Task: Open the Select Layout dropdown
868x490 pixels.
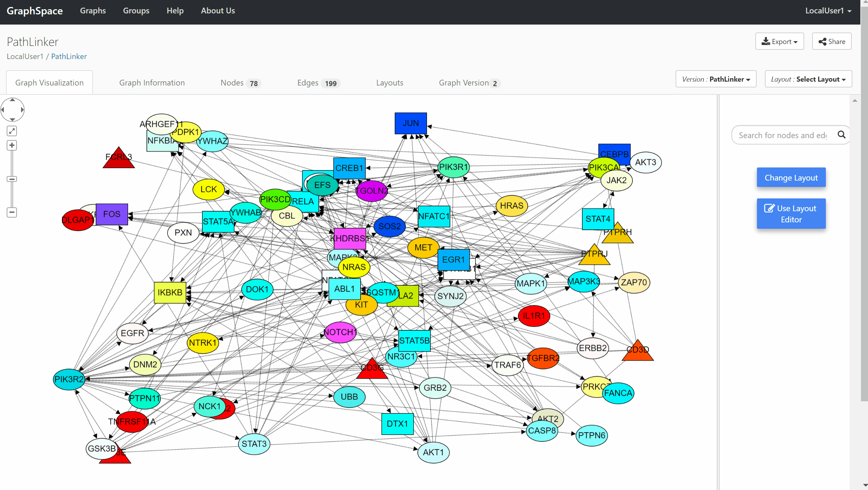Action: (808, 79)
